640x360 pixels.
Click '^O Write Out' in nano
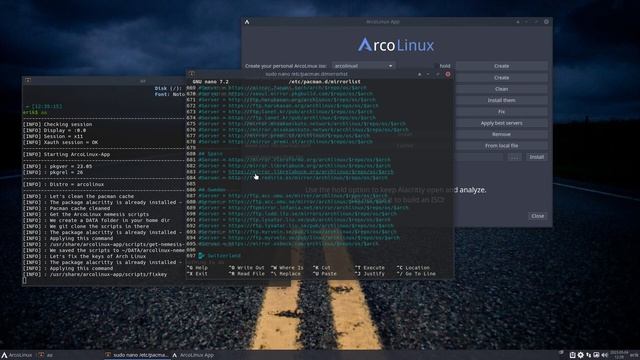pyautogui.click(x=247, y=268)
